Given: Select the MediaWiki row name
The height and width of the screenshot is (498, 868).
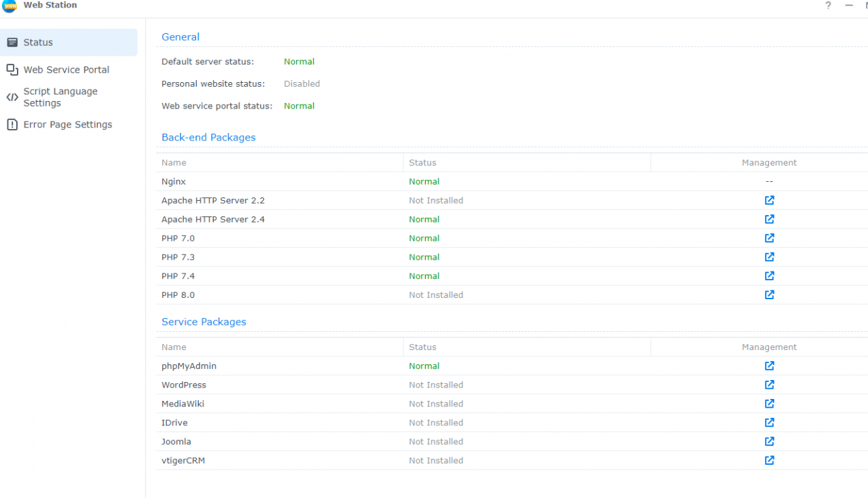Looking at the screenshot, I should coord(182,404).
